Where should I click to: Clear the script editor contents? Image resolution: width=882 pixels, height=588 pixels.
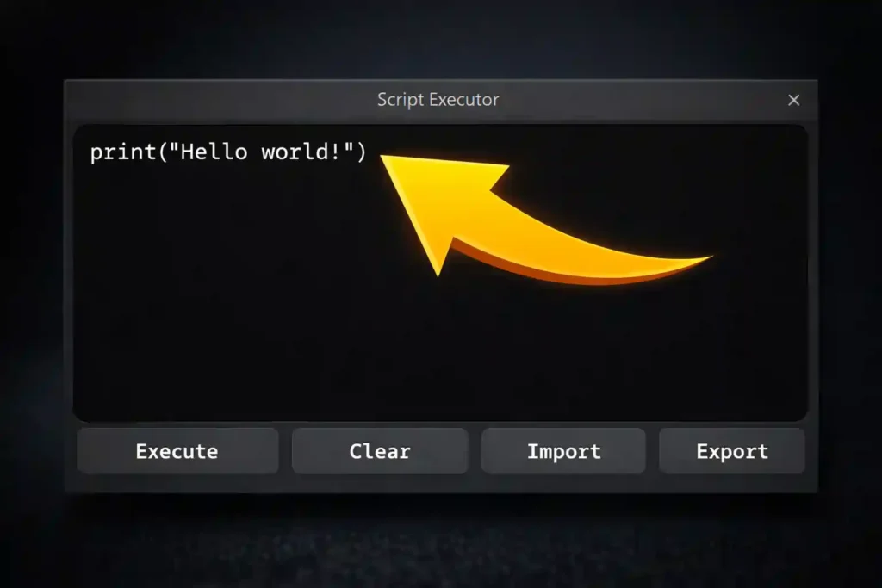coord(380,451)
